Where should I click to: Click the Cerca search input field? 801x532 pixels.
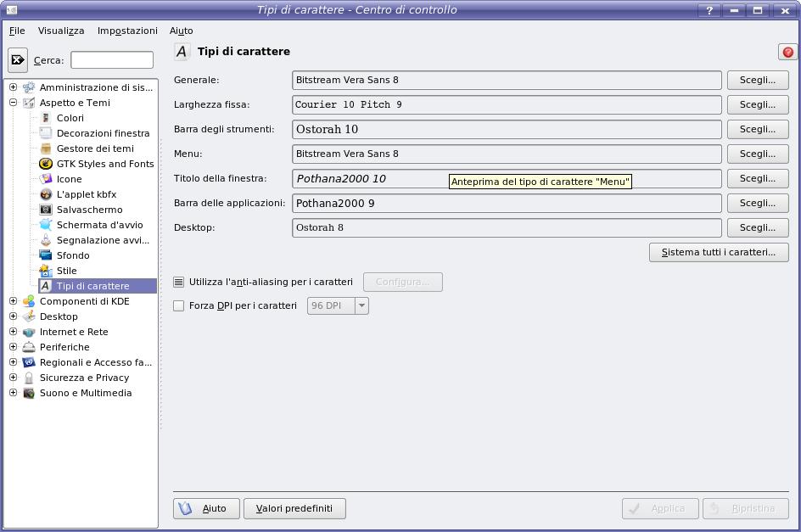(x=112, y=60)
